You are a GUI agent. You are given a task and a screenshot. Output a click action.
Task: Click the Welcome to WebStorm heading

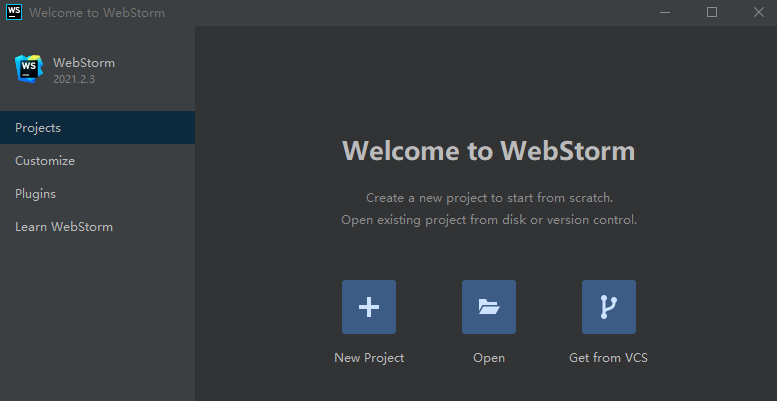click(x=489, y=150)
